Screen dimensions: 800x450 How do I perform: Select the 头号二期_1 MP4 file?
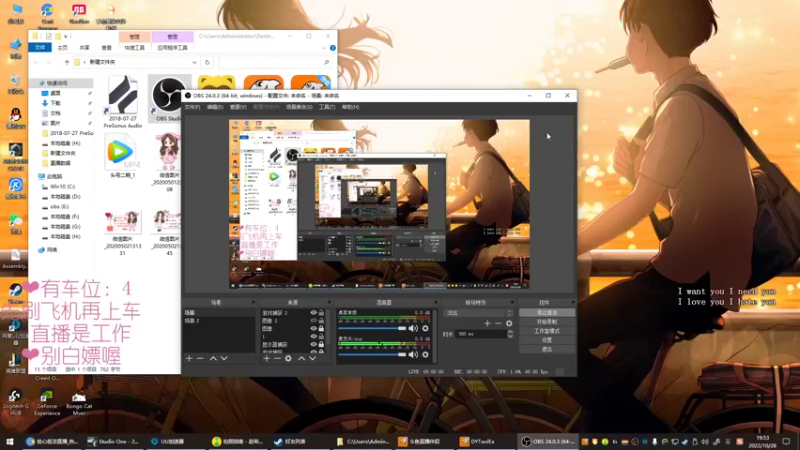(122, 156)
